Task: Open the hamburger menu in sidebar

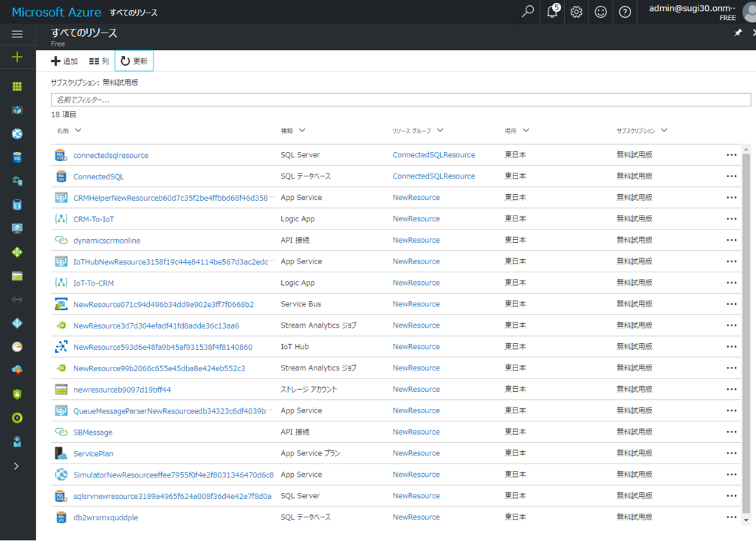Action: [18, 34]
